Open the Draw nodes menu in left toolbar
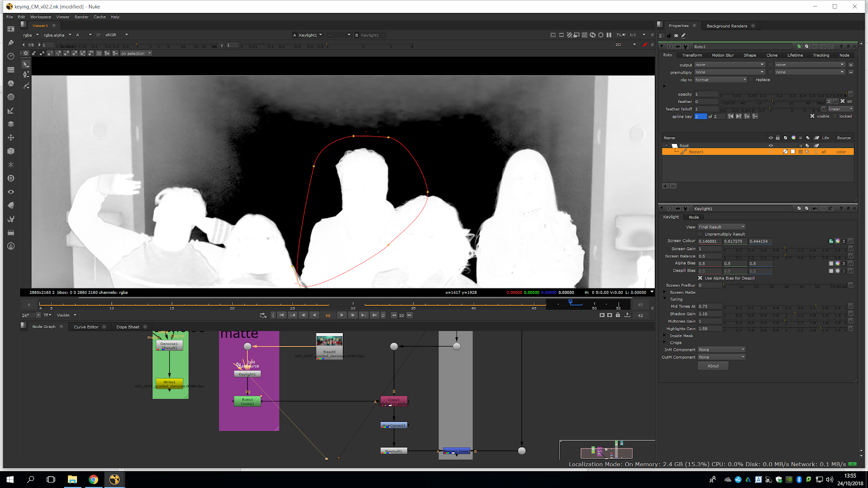 (10, 43)
